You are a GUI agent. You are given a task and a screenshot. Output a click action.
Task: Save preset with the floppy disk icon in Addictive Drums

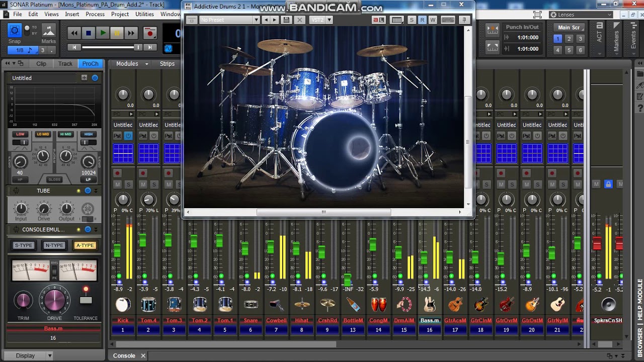tap(287, 20)
